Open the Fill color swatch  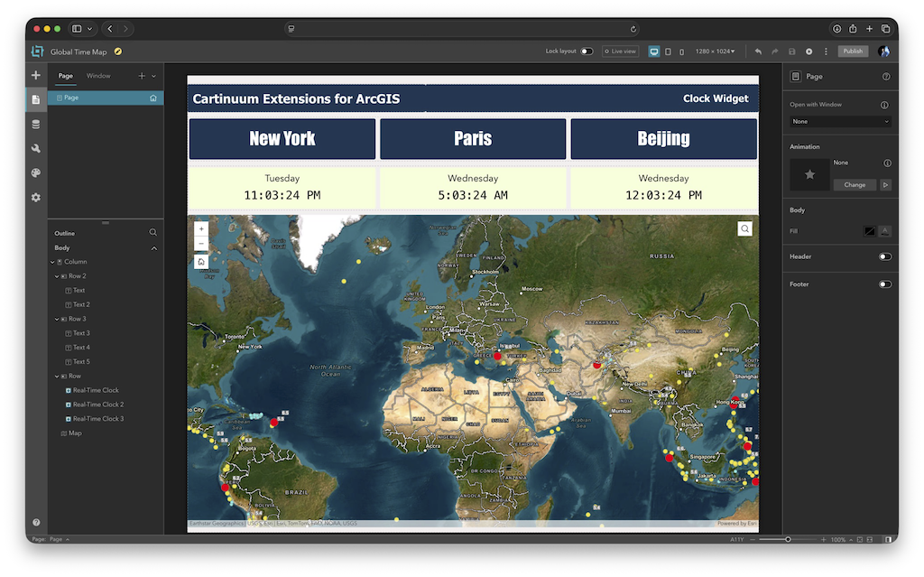pos(869,231)
